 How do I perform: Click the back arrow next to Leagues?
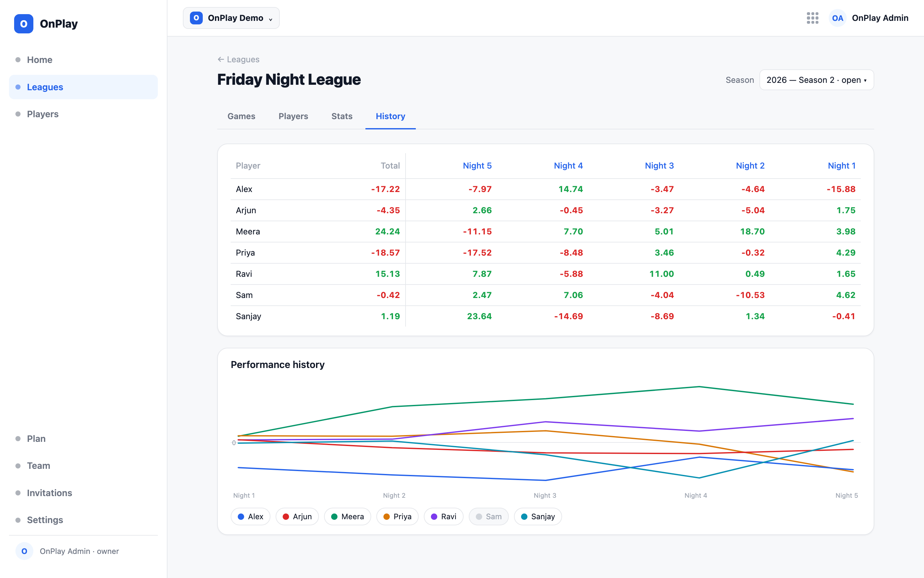221,59
